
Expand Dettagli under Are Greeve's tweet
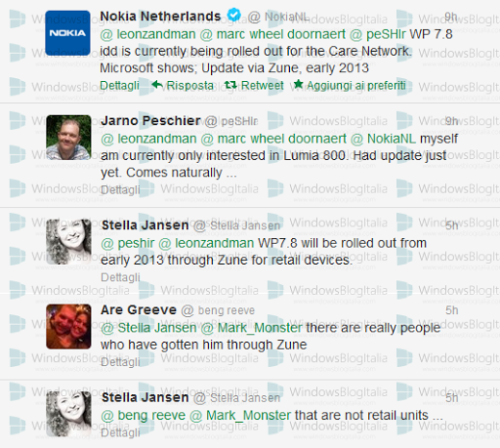120,362
